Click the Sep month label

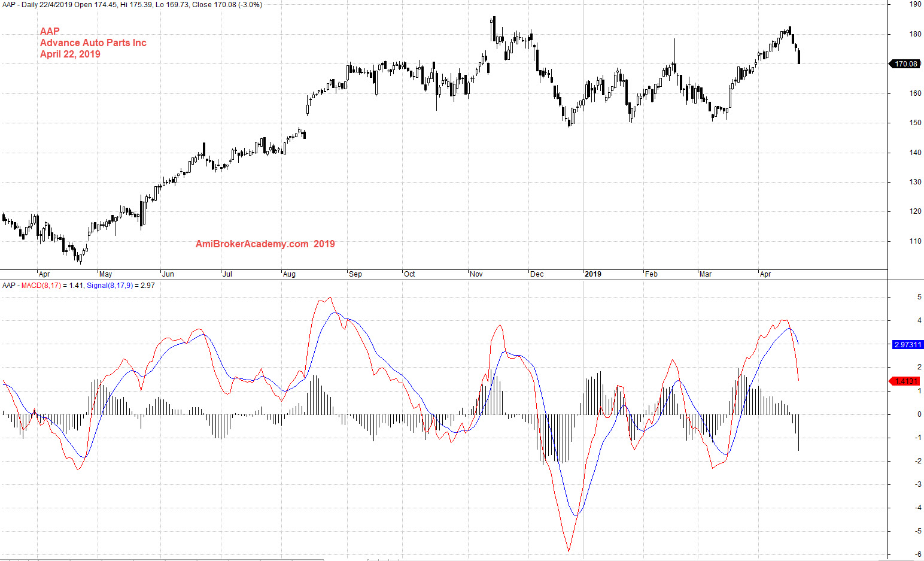coord(355,274)
